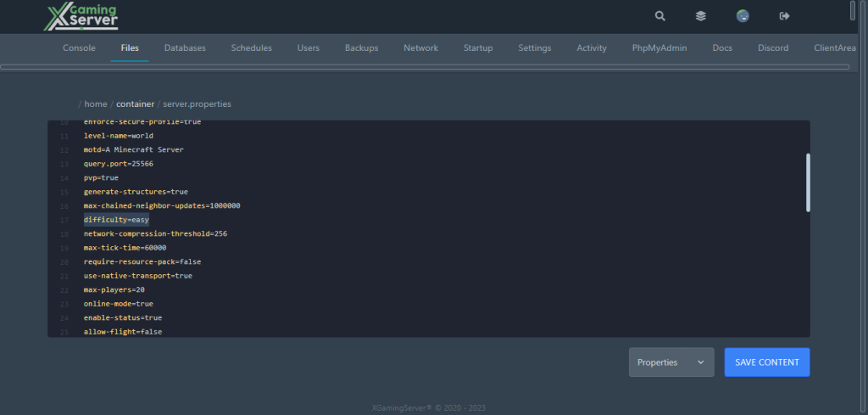Open the Schedules tab
The image size is (868, 415).
251,48
